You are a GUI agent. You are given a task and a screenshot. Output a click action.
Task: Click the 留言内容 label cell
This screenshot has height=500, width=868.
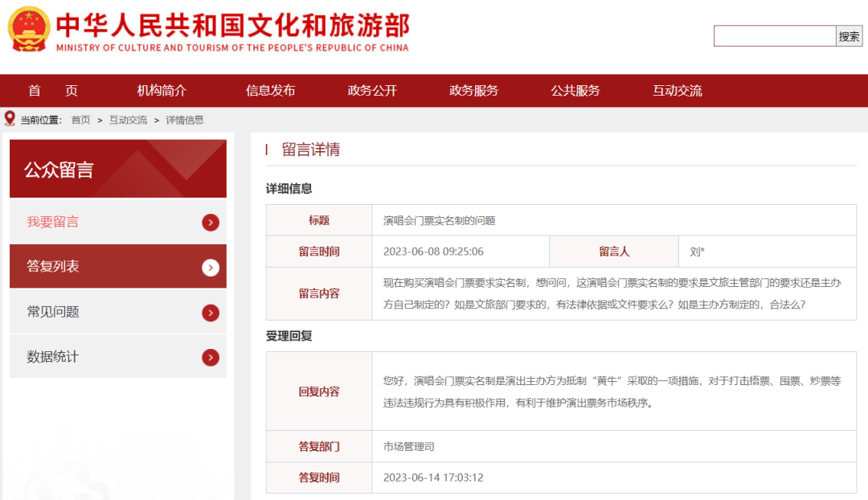point(319,293)
